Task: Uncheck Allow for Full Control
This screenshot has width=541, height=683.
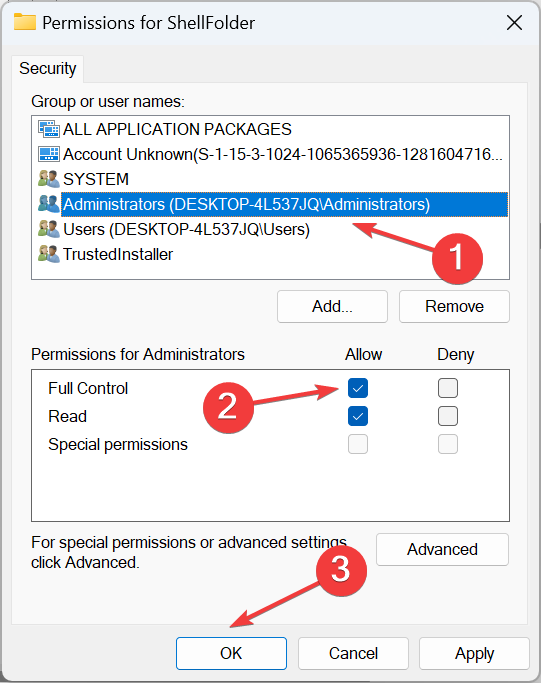Action: (x=358, y=388)
